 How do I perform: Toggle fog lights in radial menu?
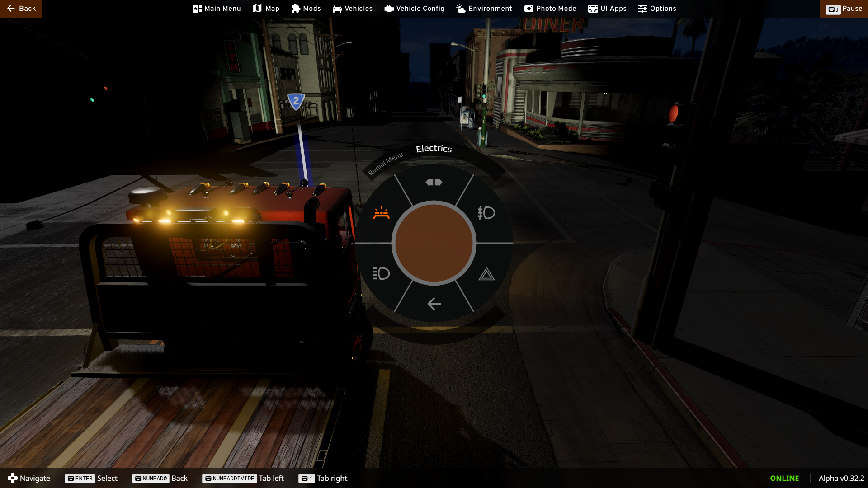coord(486,212)
